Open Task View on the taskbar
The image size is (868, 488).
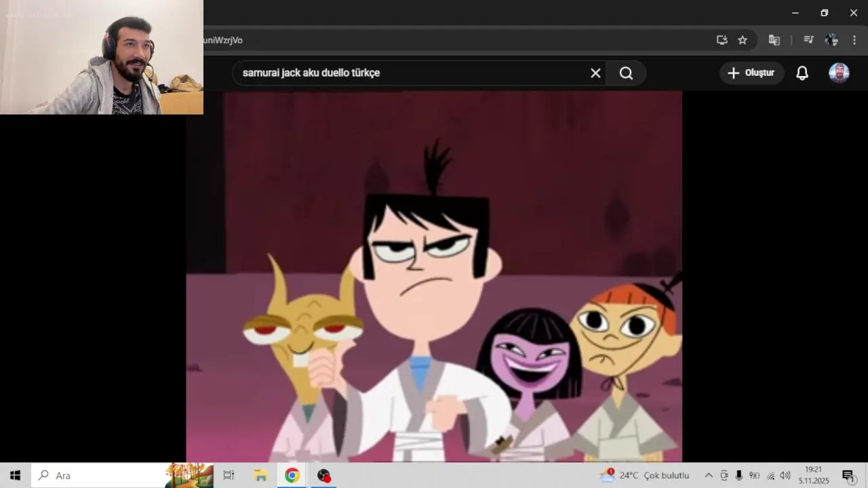tap(229, 475)
